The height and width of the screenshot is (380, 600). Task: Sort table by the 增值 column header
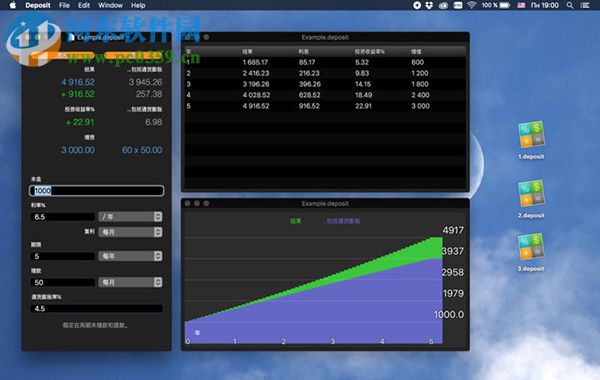416,51
